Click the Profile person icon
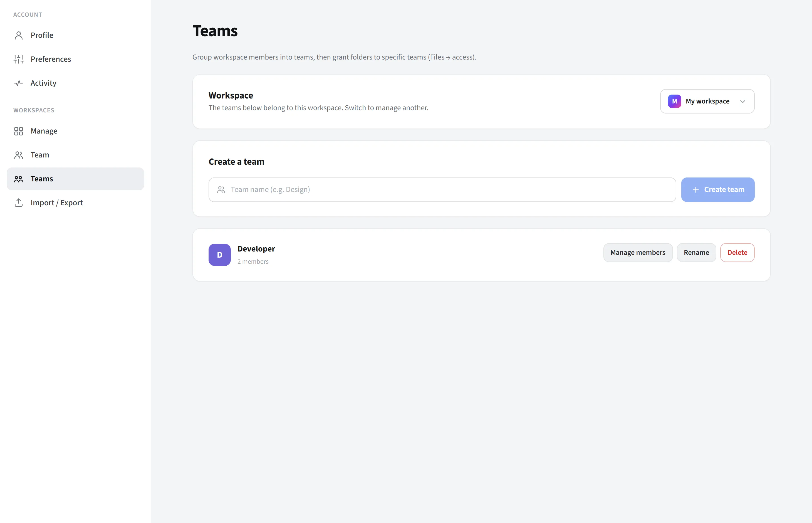812x523 pixels. click(19, 35)
